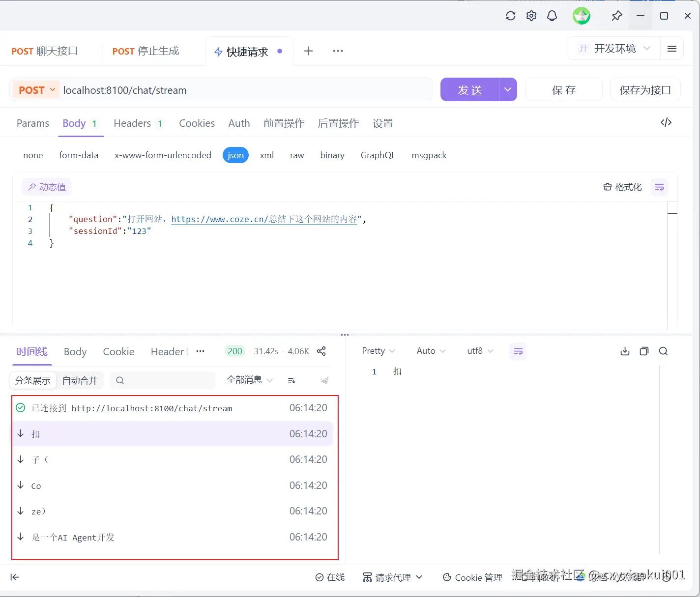
Task: Open Cookie 管理 manager
Action: (472, 577)
